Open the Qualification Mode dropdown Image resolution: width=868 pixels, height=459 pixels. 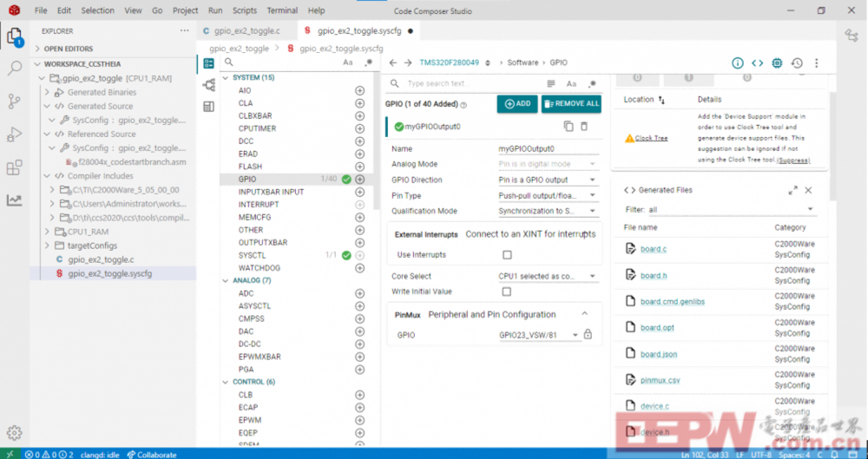(548, 211)
